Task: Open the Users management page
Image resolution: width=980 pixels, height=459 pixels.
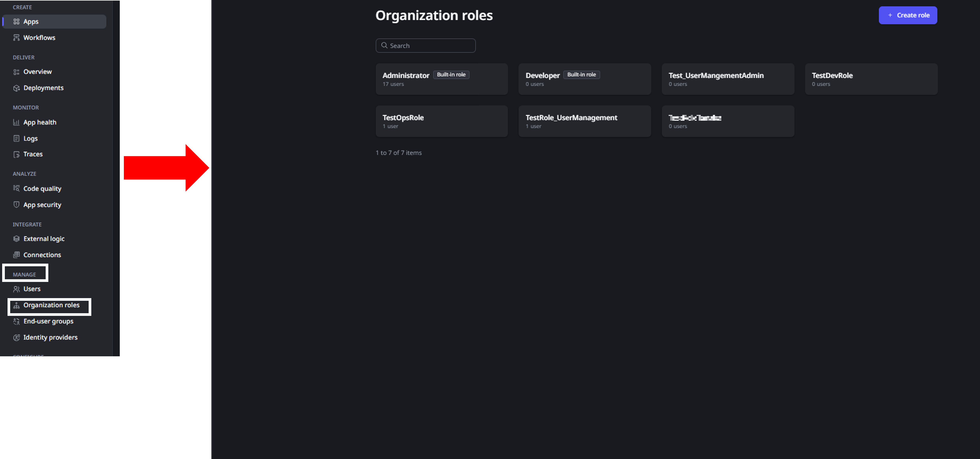Action: (x=31, y=289)
